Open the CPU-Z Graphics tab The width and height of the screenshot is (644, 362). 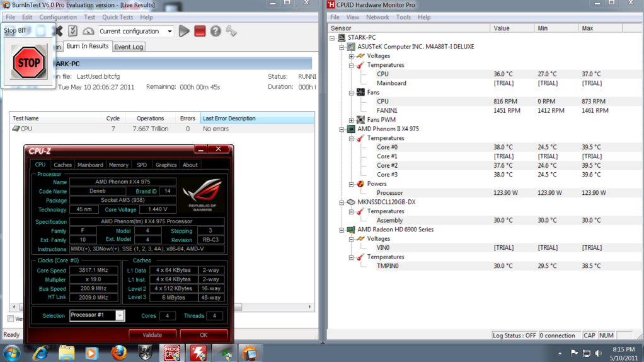[x=166, y=165]
